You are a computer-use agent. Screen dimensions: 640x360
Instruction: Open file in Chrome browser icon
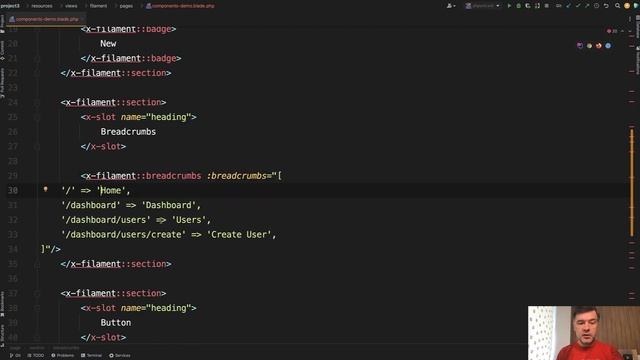[x=589, y=46]
